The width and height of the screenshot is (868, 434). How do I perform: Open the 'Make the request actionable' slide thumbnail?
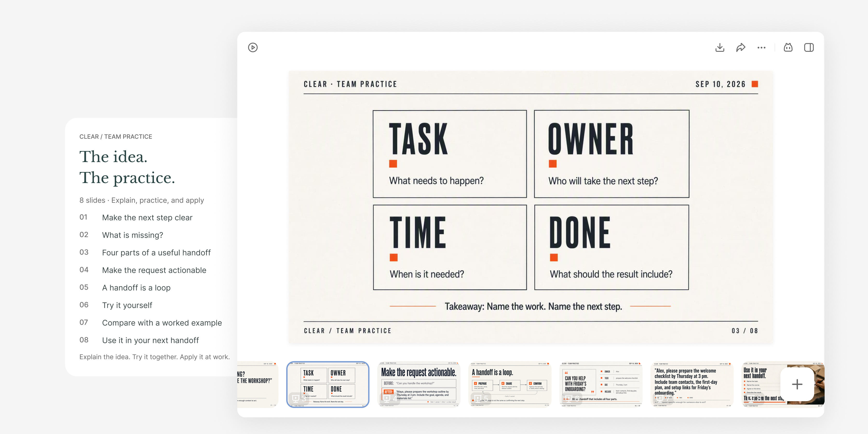[x=419, y=385]
